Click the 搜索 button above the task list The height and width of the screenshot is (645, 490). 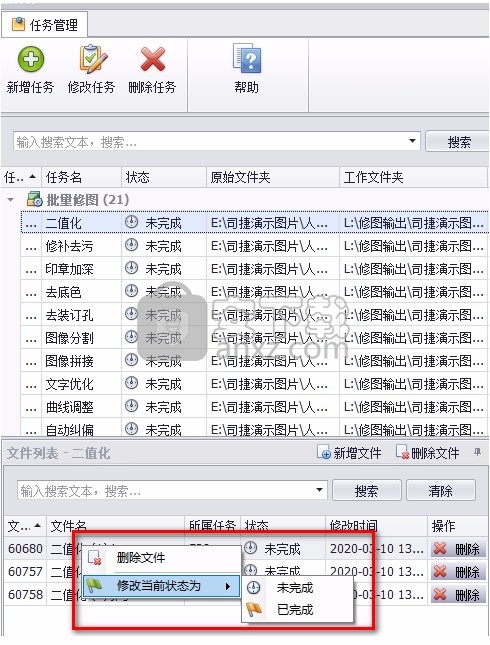[x=458, y=142]
